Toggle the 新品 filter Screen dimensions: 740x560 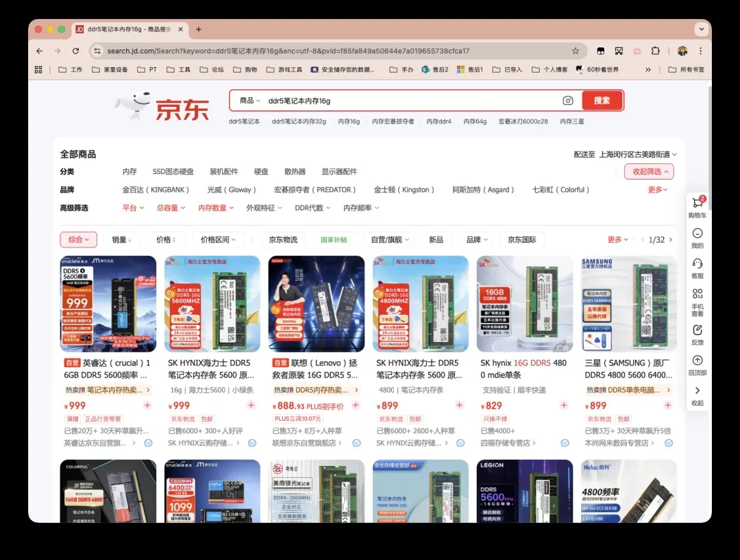click(x=436, y=240)
